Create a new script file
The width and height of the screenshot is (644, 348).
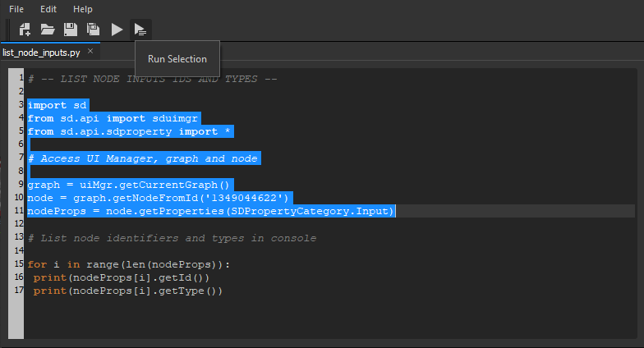(25, 30)
